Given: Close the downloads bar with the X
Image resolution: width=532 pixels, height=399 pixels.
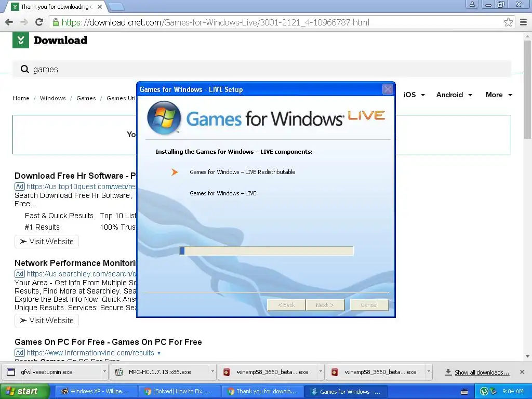Looking at the screenshot, I should pyautogui.click(x=522, y=372).
